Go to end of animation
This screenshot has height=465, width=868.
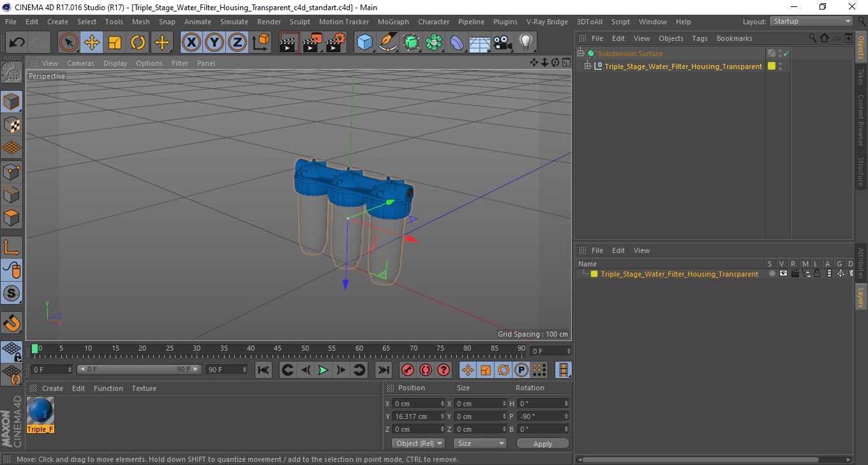pos(383,370)
